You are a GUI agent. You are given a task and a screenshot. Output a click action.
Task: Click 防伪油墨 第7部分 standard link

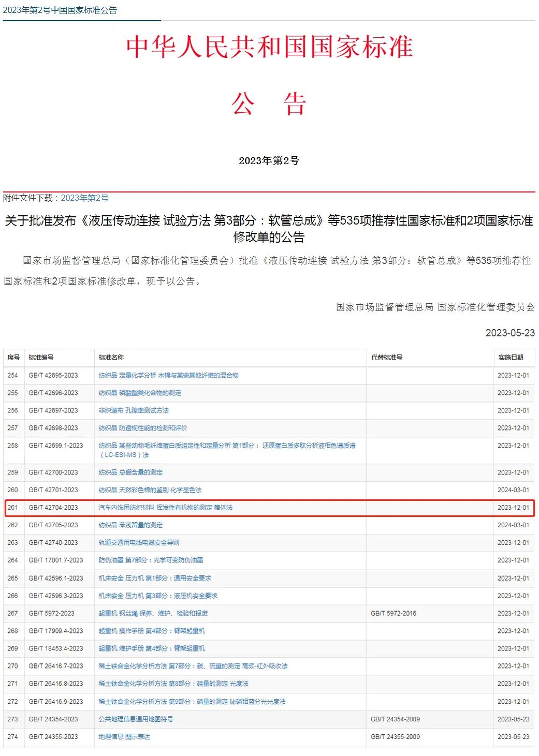(x=151, y=560)
